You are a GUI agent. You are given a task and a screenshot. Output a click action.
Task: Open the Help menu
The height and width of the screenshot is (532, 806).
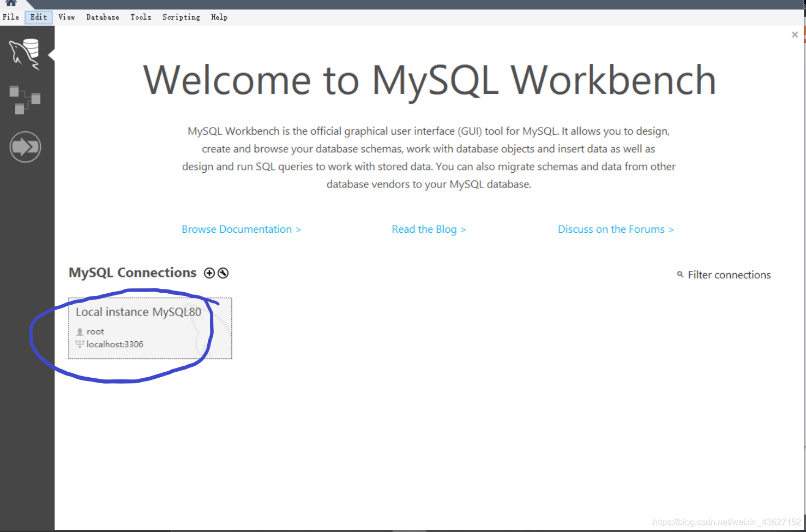[x=219, y=17]
